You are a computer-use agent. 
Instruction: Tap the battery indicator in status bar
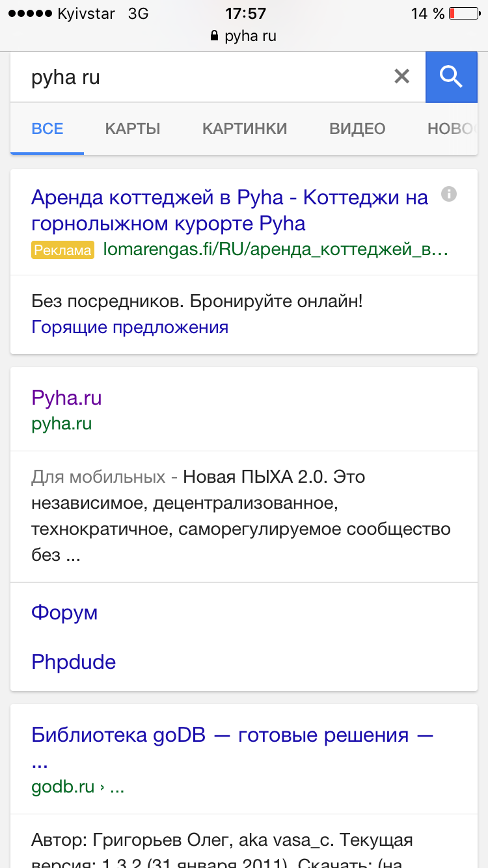[463, 13]
